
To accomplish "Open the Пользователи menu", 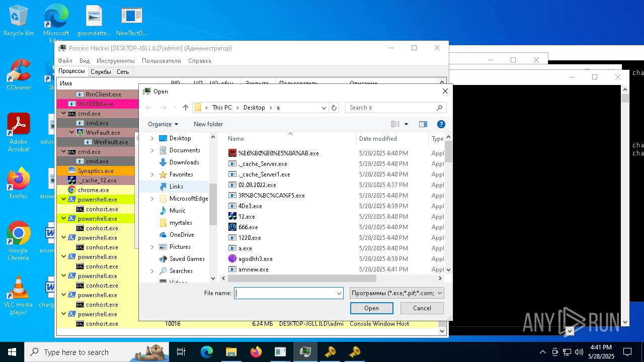I will pyautogui.click(x=161, y=61).
